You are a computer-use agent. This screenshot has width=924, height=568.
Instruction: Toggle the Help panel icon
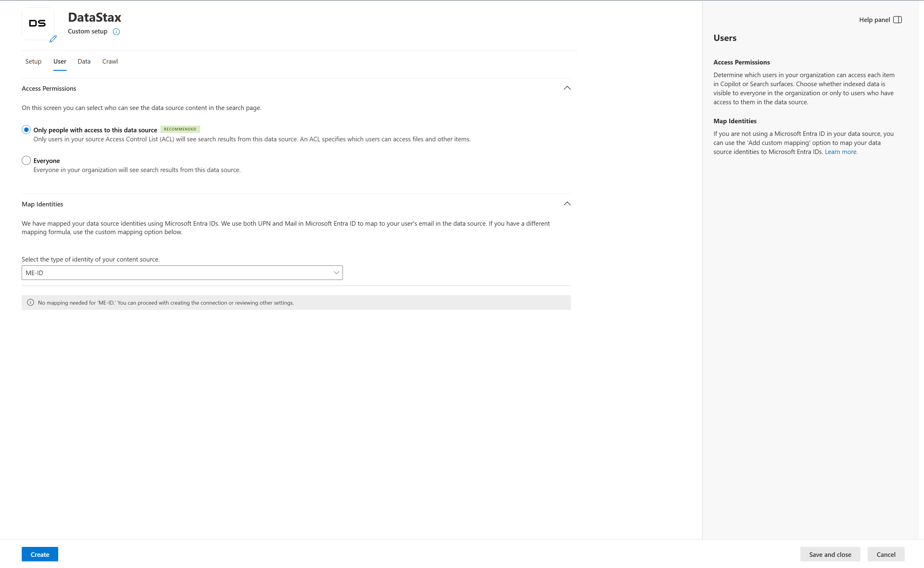coord(898,20)
